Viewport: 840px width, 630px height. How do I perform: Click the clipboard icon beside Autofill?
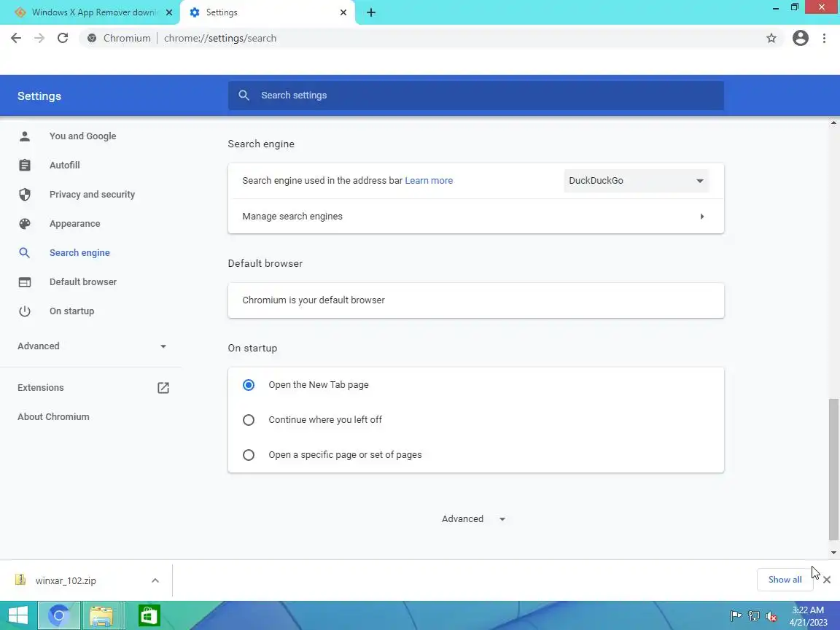coord(25,165)
